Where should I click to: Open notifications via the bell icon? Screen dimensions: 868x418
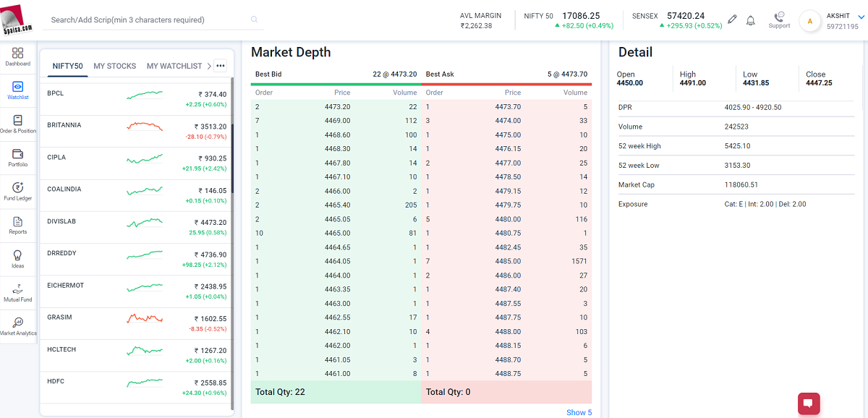click(750, 20)
